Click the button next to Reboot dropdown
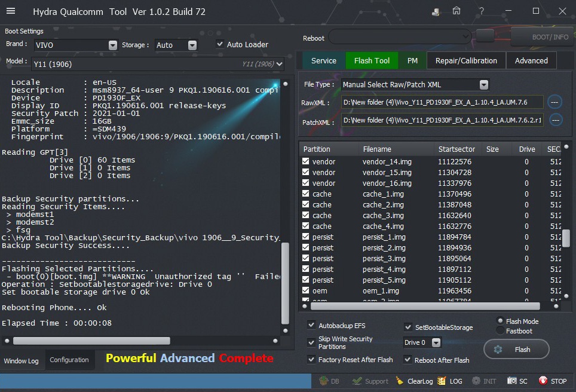The width and height of the screenshot is (576, 392). (x=485, y=36)
